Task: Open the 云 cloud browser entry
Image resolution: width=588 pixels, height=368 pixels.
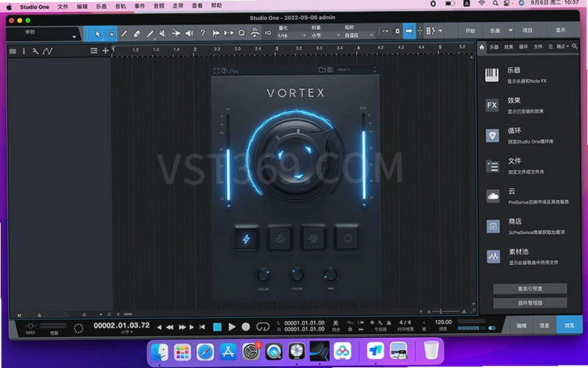Action: (x=528, y=196)
